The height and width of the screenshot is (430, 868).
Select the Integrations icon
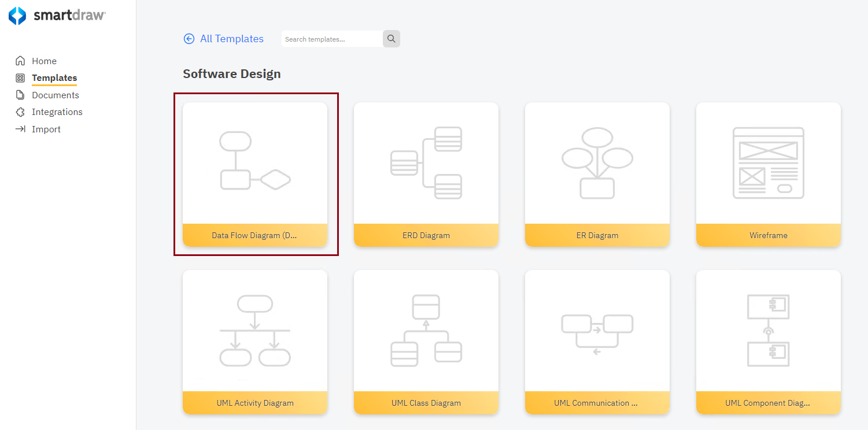tap(20, 112)
